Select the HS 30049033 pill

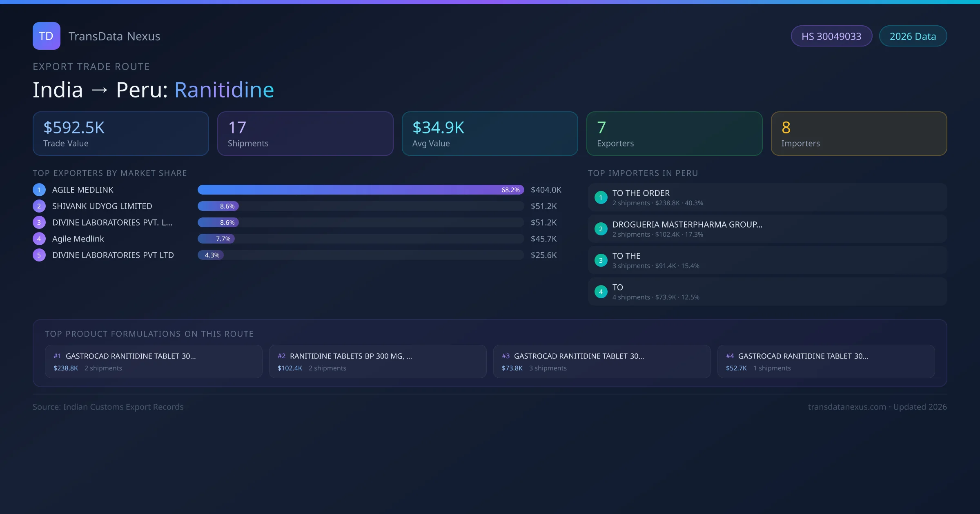[831, 36]
